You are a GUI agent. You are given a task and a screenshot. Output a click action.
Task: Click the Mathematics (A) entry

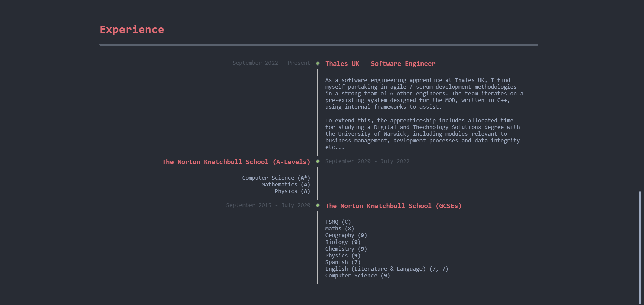pyautogui.click(x=286, y=185)
